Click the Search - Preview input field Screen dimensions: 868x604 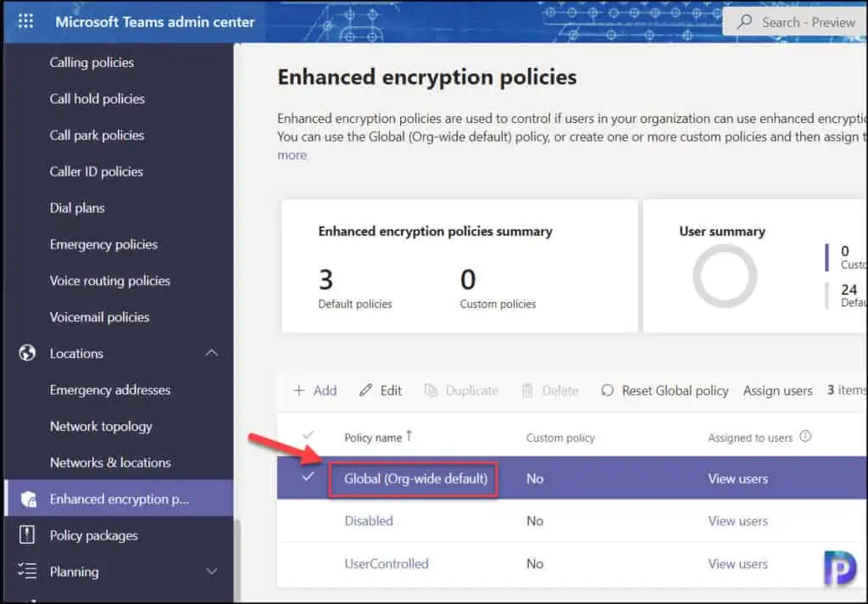pos(795,21)
